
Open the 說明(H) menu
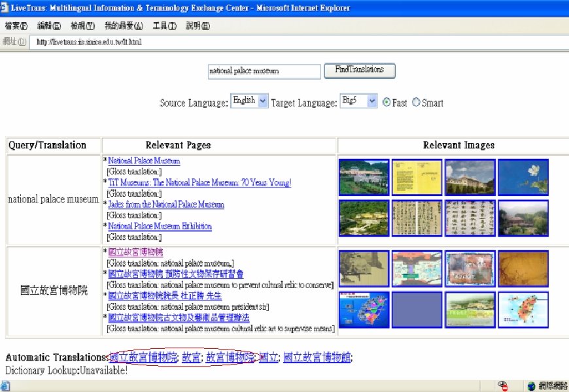198,25
